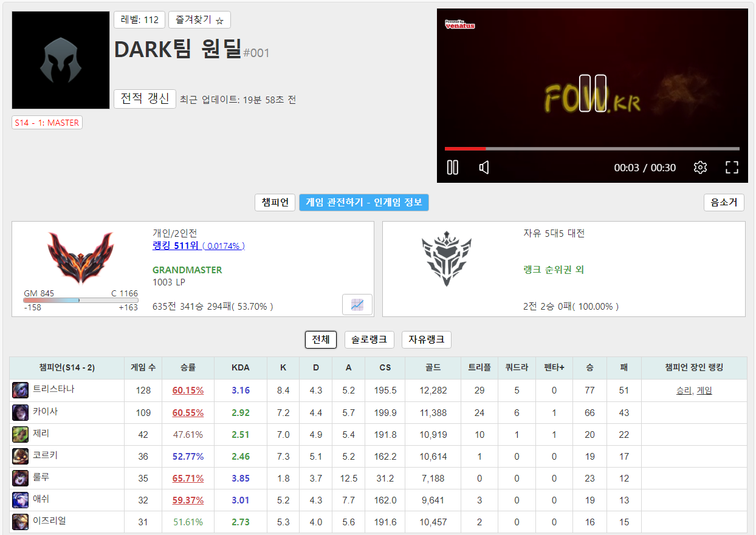Open video player settings gear
756x535 pixels.
[x=700, y=167]
